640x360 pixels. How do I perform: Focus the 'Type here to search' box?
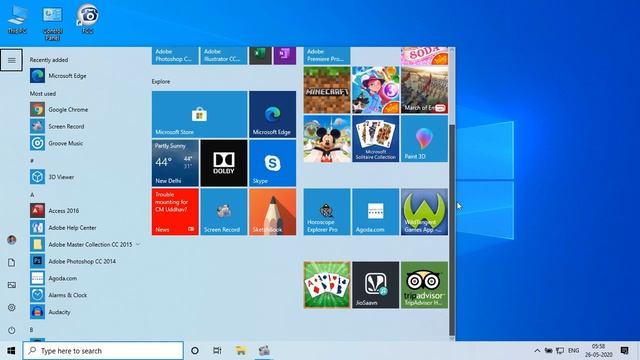coord(103,351)
